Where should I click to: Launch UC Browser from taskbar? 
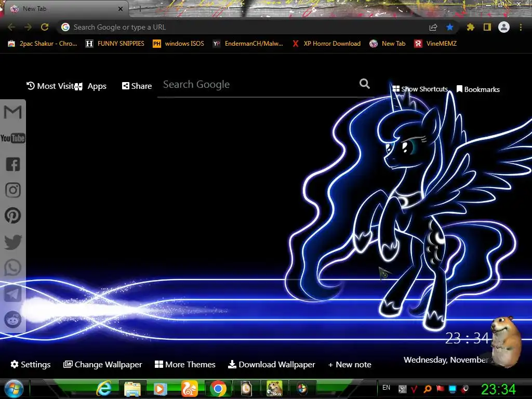[x=189, y=389]
